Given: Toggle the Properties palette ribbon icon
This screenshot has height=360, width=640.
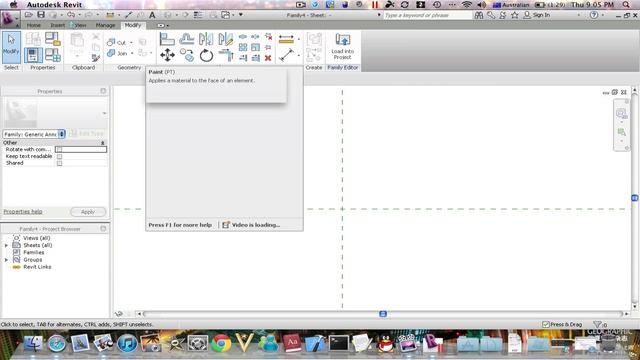Looking at the screenshot, I should pyautogui.click(x=33, y=55).
